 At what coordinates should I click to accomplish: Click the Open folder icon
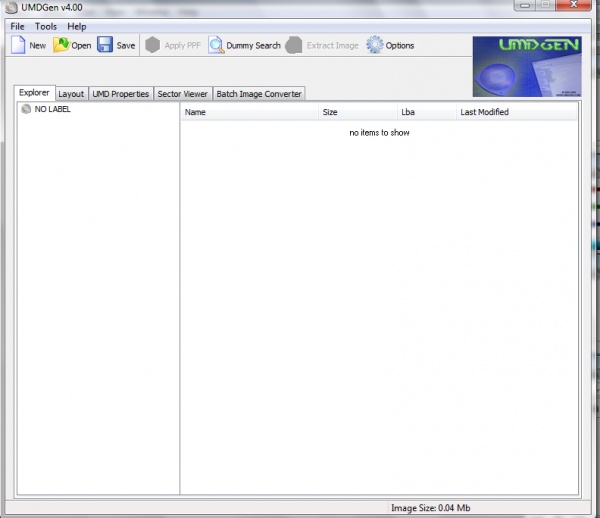coord(60,45)
